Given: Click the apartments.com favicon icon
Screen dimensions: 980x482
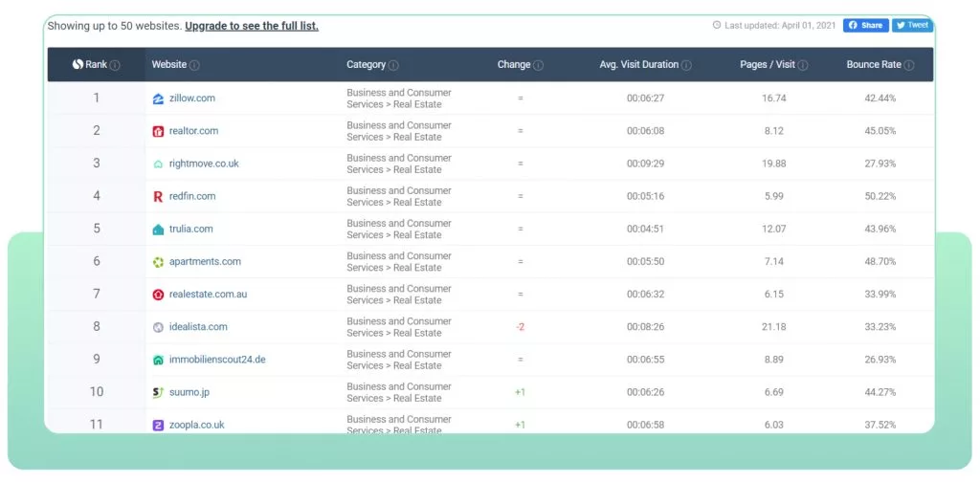Looking at the screenshot, I should tap(158, 262).
